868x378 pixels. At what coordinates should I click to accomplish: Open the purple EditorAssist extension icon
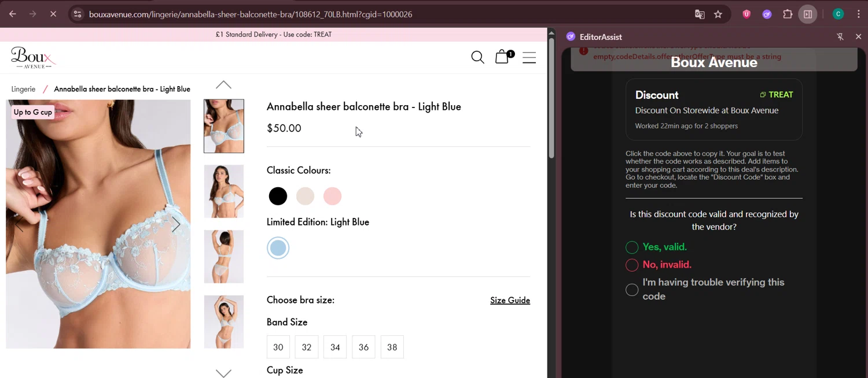767,14
